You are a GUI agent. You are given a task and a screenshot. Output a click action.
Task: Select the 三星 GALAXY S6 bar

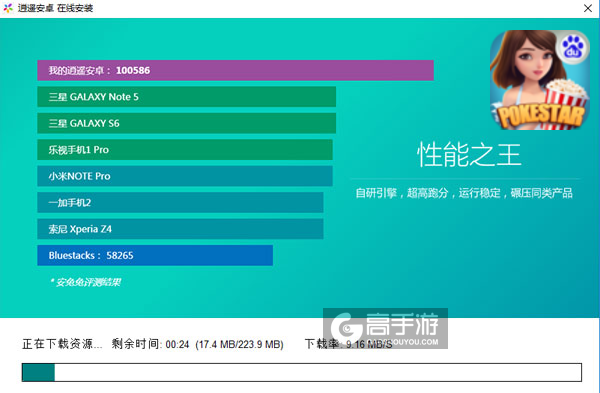[x=186, y=123]
